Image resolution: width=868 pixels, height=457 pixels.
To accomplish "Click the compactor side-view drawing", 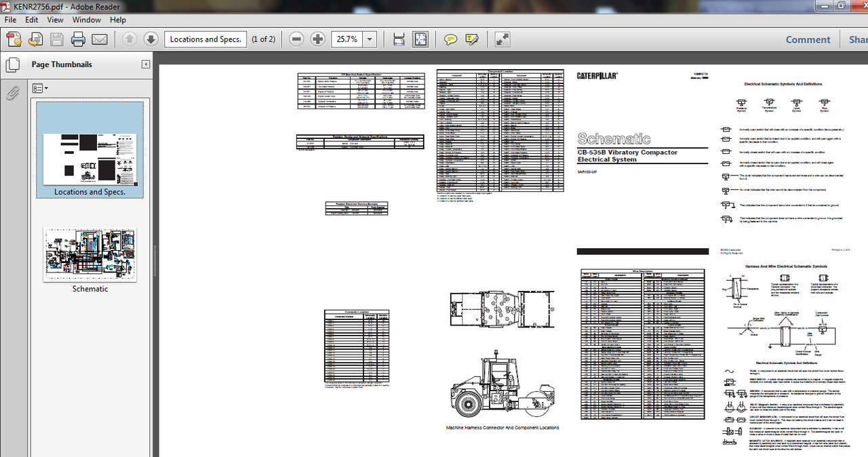I will (502, 384).
